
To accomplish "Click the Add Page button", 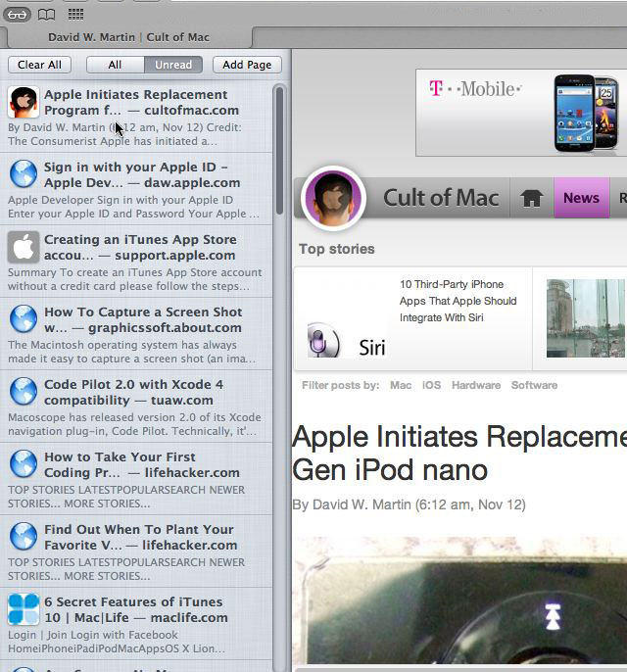I will pos(247,65).
